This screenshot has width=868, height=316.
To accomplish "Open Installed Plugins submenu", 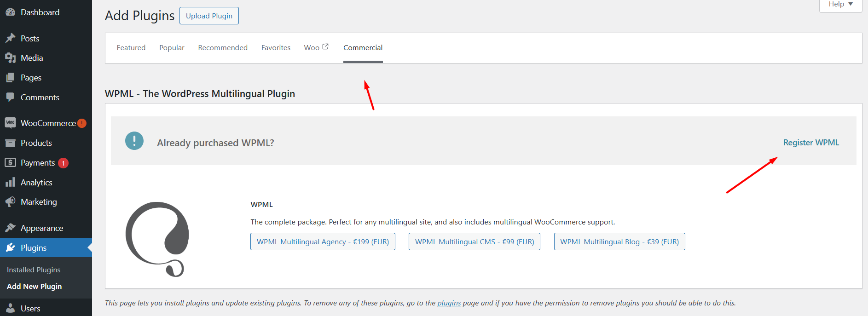I will 34,270.
